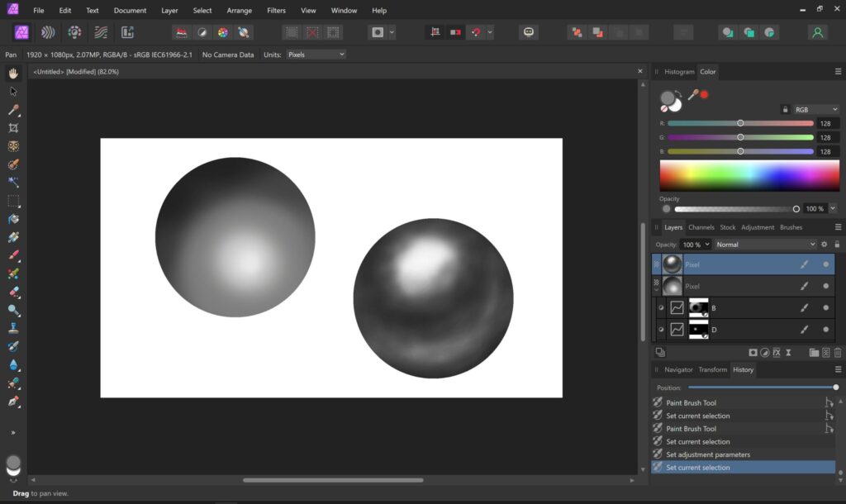
Task: Switch to the Channels tab
Action: pos(701,227)
